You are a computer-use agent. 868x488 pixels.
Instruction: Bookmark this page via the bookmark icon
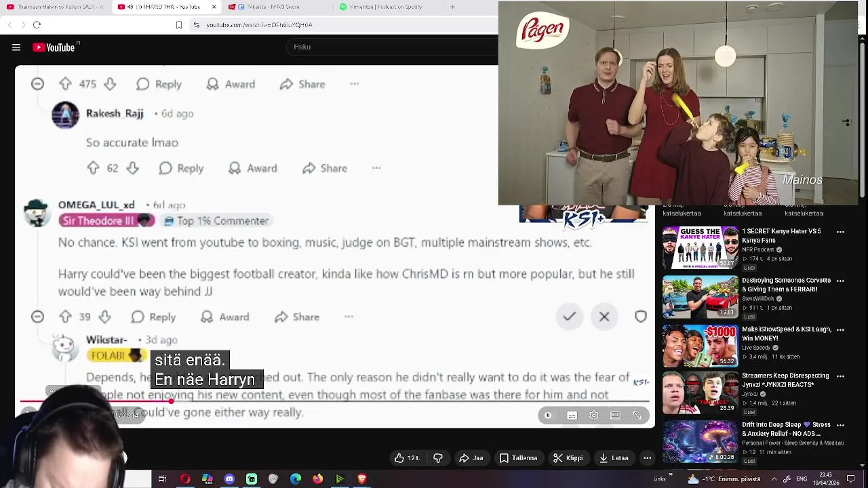[x=179, y=25]
